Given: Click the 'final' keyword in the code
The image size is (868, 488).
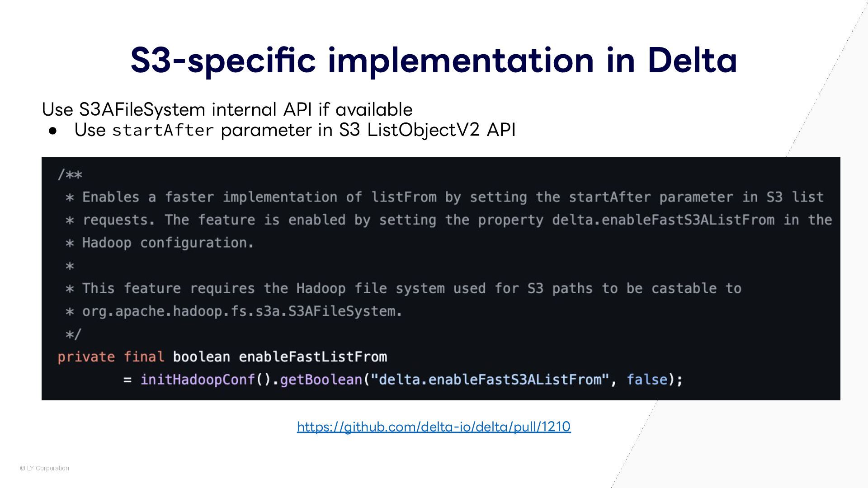Looking at the screenshot, I should pyautogui.click(x=144, y=357).
